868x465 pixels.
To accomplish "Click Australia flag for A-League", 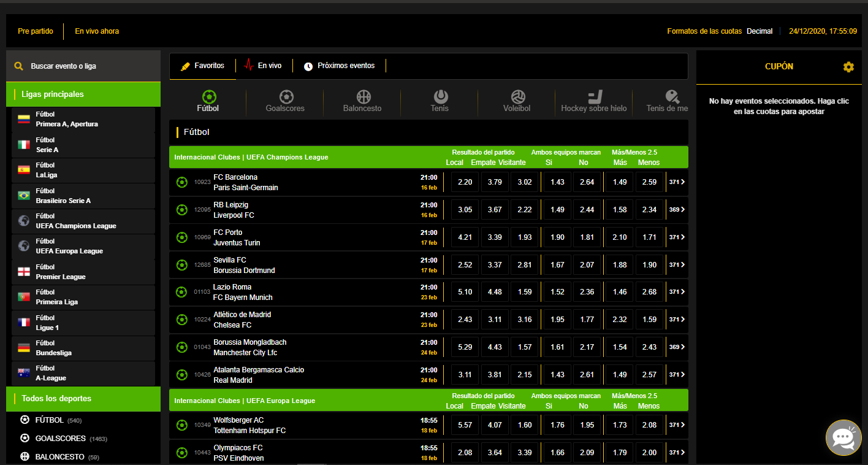I will (24, 373).
